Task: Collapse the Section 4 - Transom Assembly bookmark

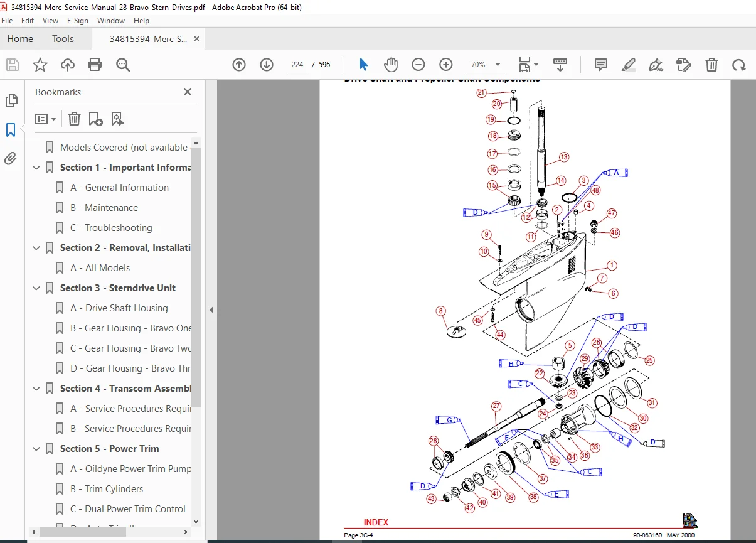Action: tap(36, 389)
